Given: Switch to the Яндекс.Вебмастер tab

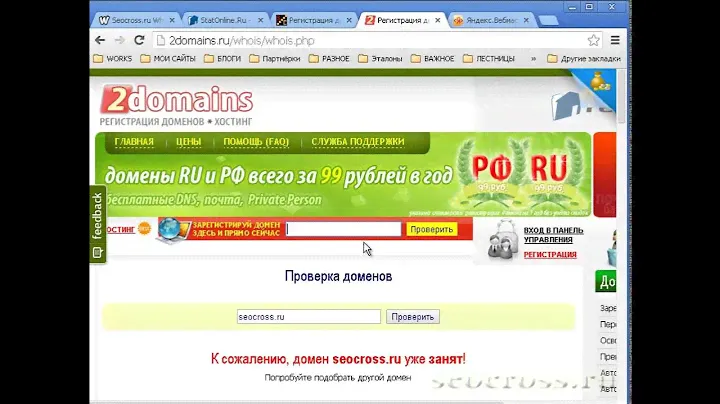Looking at the screenshot, I should click(x=490, y=19).
